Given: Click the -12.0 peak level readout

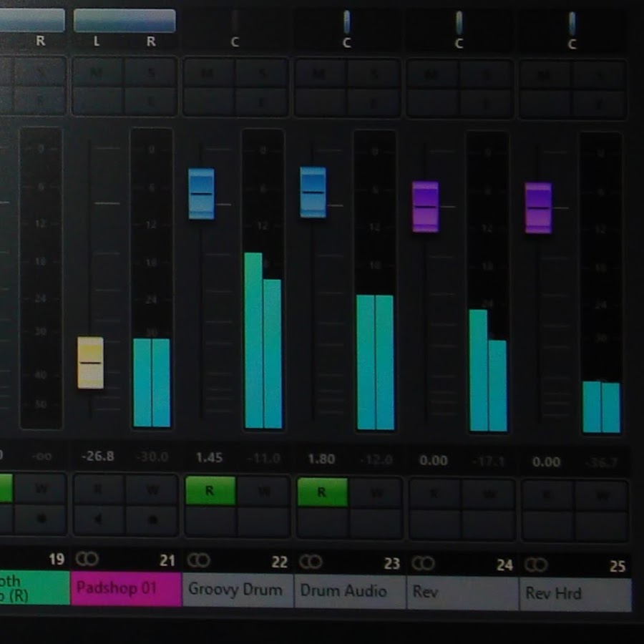Looking at the screenshot, I should coord(376,459).
